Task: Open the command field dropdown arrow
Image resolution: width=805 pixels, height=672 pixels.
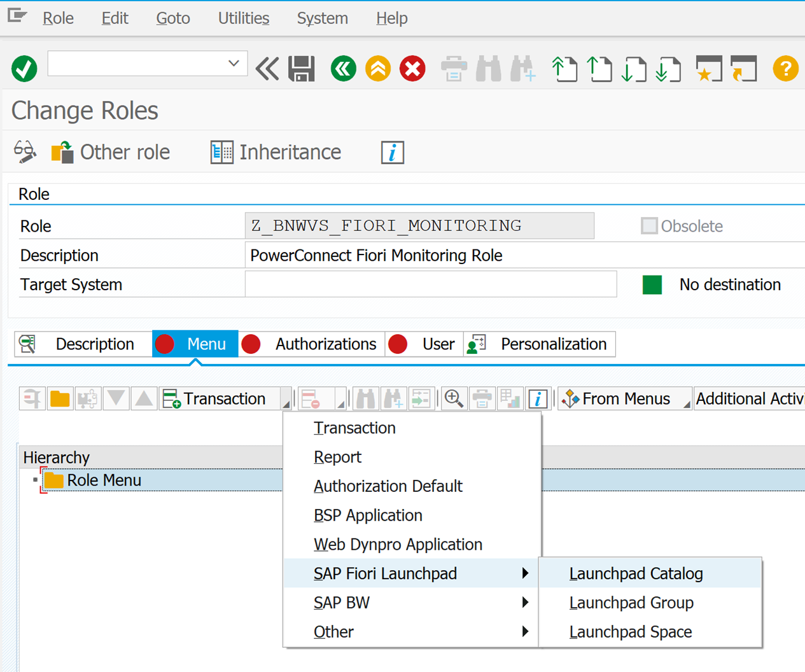Action: 234,64
